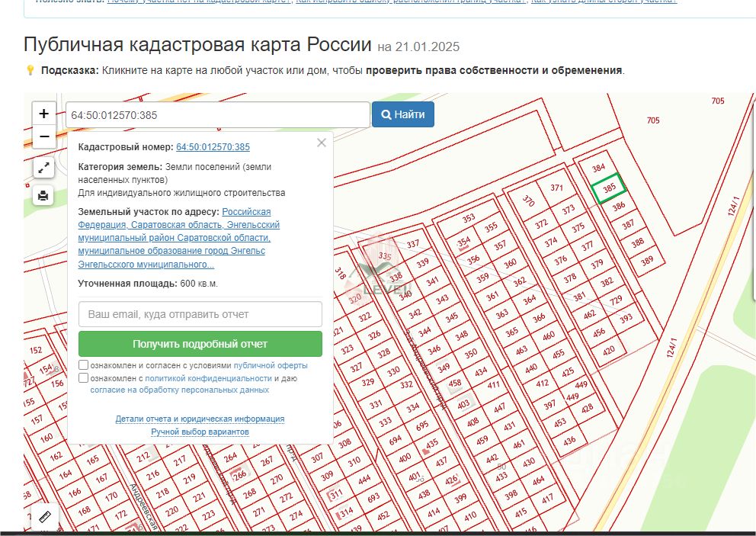Image resolution: width=756 pixels, height=536 pixels.
Task: Select parcel 371 on the map
Action: (556, 188)
